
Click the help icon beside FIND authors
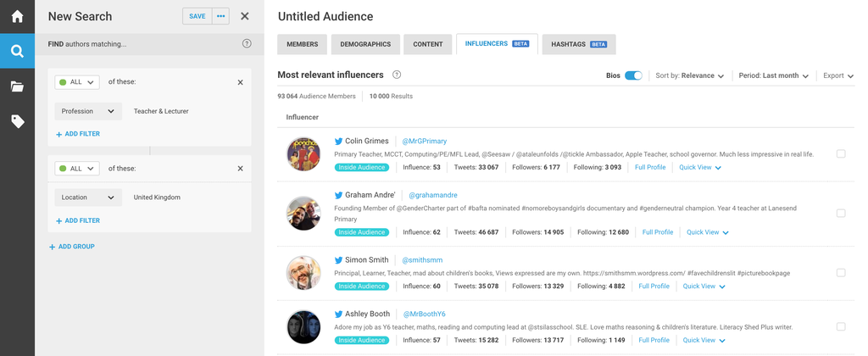[x=247, y=43]
